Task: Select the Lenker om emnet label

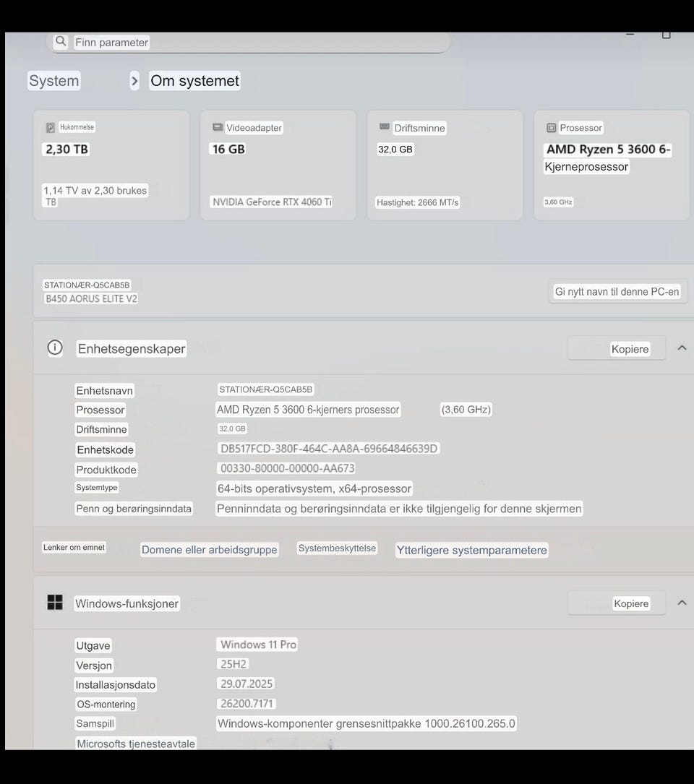Action: pyautogui.click(x=74, y=548)
